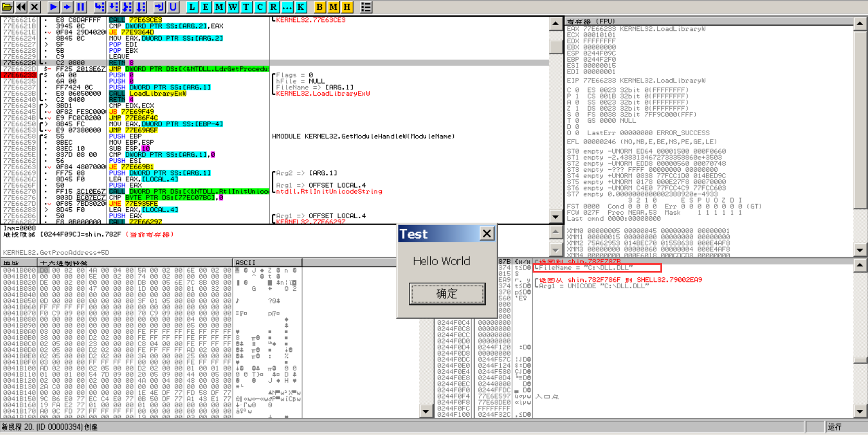The width and height of the screenshot is (868, 435).
Task: Click down arrow of stack pane scrollbar
Action: click(x=860, y=412)
